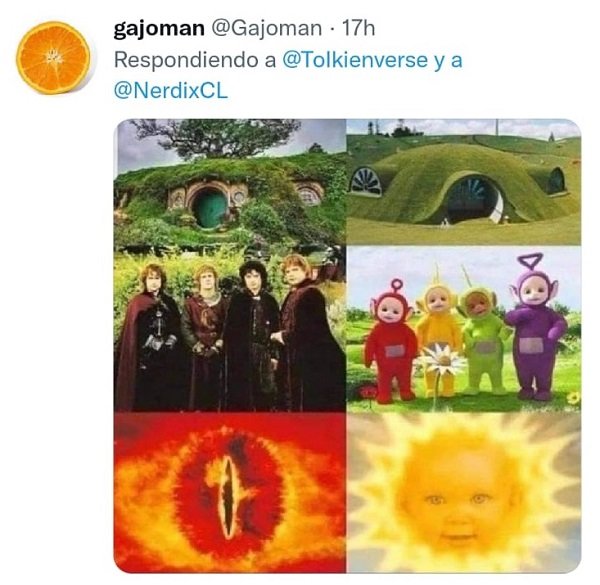600x585 pixels.
Task: Click the four Teletubbies photo
Action: pyautogui.click(x=463, y=329)
